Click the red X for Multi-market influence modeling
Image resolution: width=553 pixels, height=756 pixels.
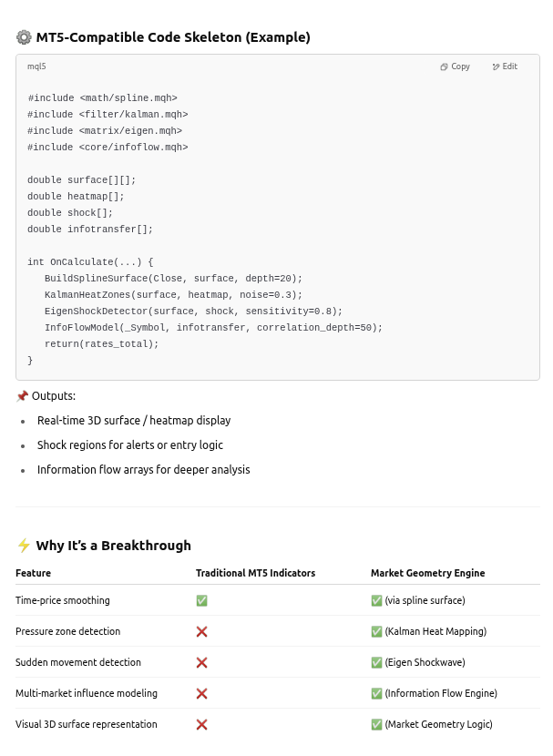pyautogui.click(x=201, y=694)
